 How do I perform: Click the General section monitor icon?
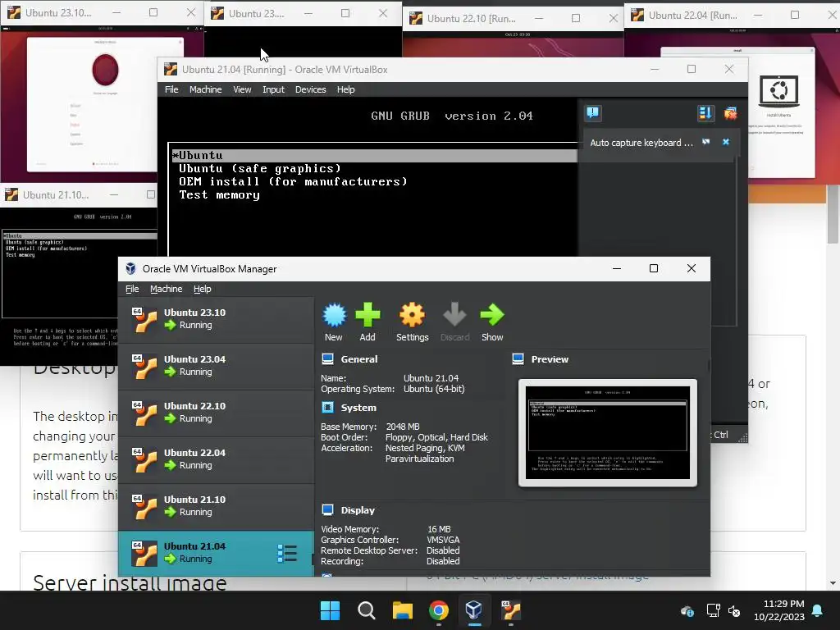point(328,359)
